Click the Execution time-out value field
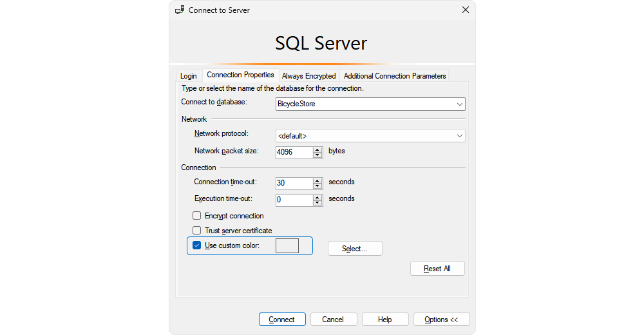Viewport: 644px width, 335px height. pyautogui.click(x=294, y=200)
